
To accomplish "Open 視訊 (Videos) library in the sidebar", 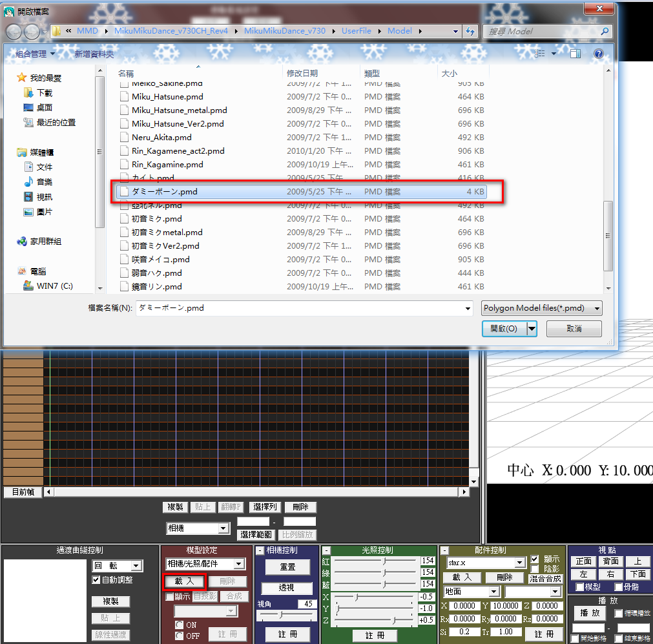I will 38,197.
